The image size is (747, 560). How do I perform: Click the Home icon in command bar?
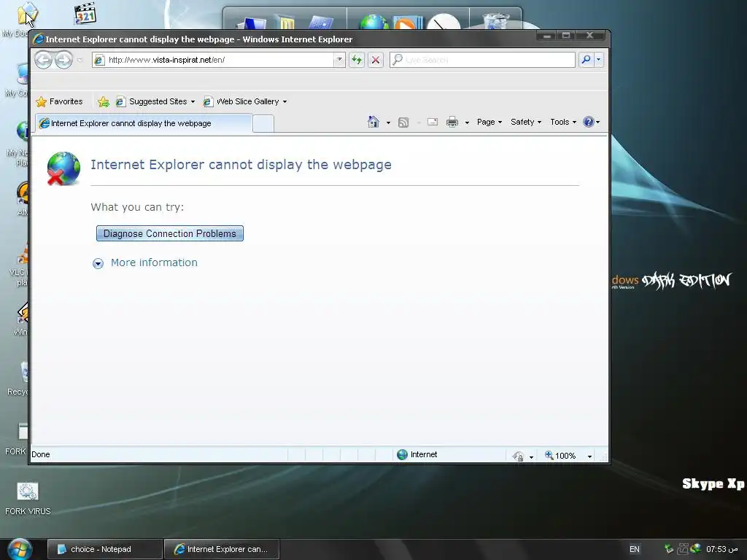[x=373, y=122]
